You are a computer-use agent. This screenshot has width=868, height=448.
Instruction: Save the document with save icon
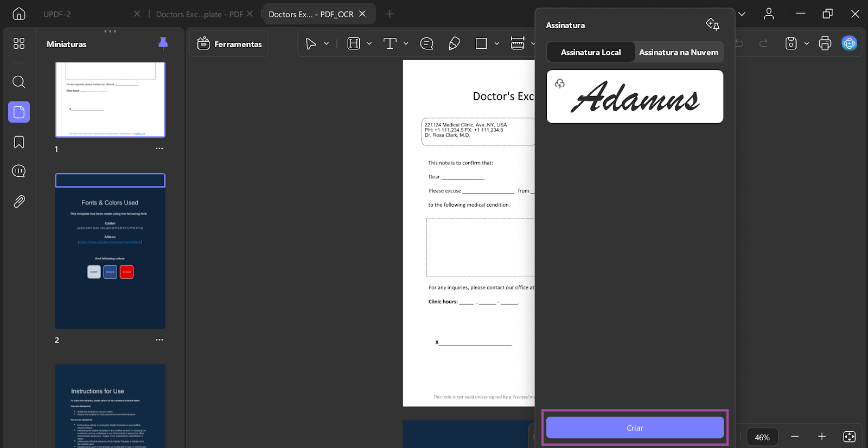click(x=792, y=43)
